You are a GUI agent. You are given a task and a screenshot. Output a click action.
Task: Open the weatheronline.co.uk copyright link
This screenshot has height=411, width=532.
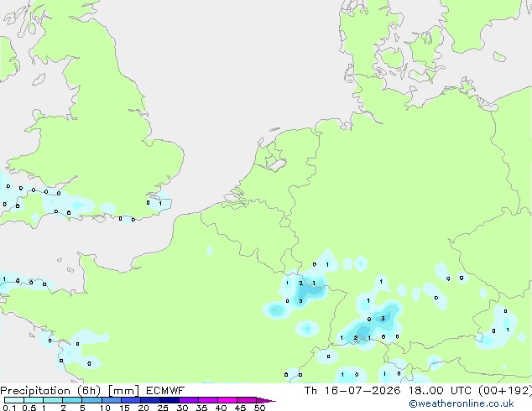[461, 403]
